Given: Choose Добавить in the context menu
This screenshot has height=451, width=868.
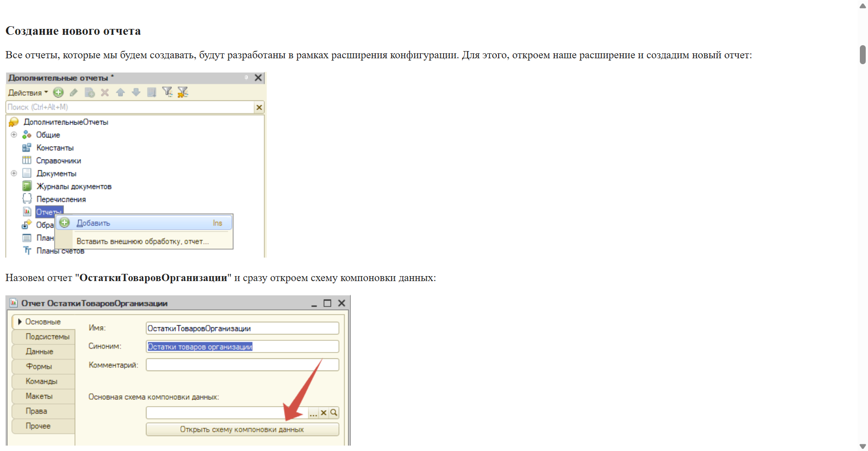Looking at the screenshot, I should pos(94,223).
